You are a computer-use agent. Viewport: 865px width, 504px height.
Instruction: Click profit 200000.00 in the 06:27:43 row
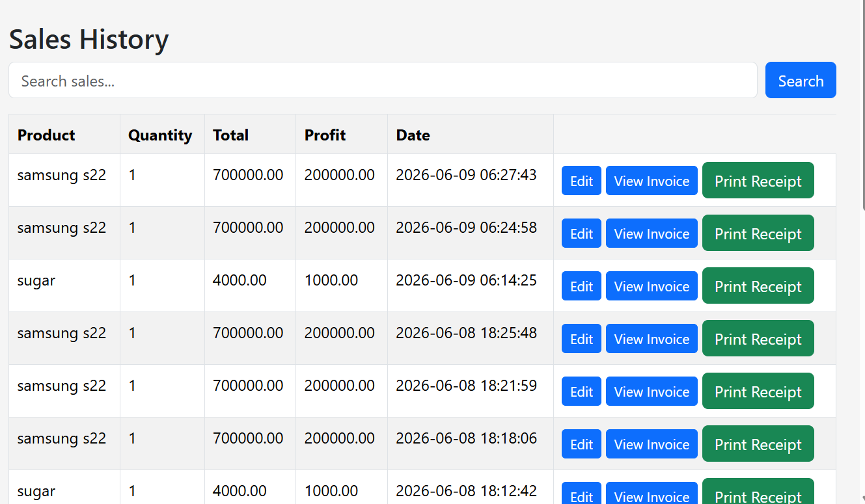340,175
